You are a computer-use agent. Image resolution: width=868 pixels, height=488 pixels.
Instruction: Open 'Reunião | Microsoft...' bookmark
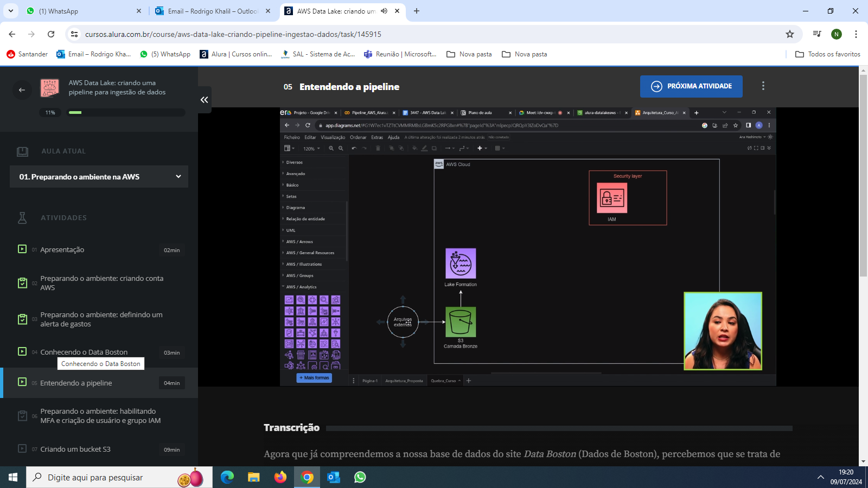coord(400,54)
